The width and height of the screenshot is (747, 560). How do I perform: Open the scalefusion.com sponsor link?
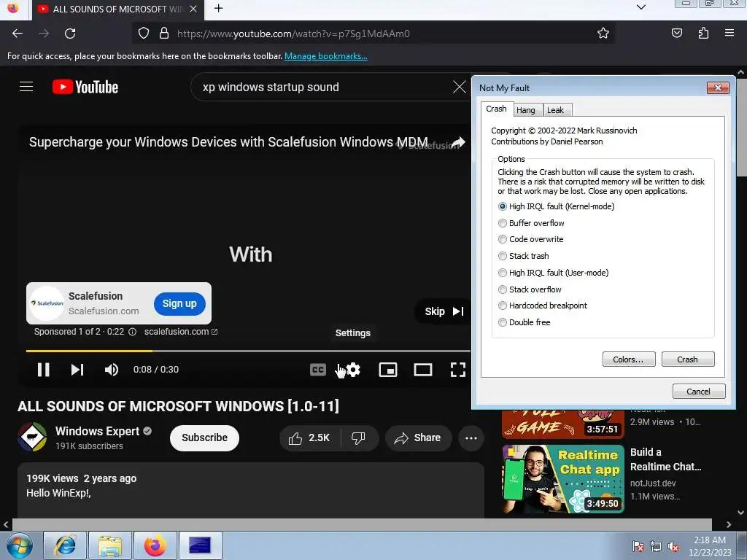click(181, 332)
